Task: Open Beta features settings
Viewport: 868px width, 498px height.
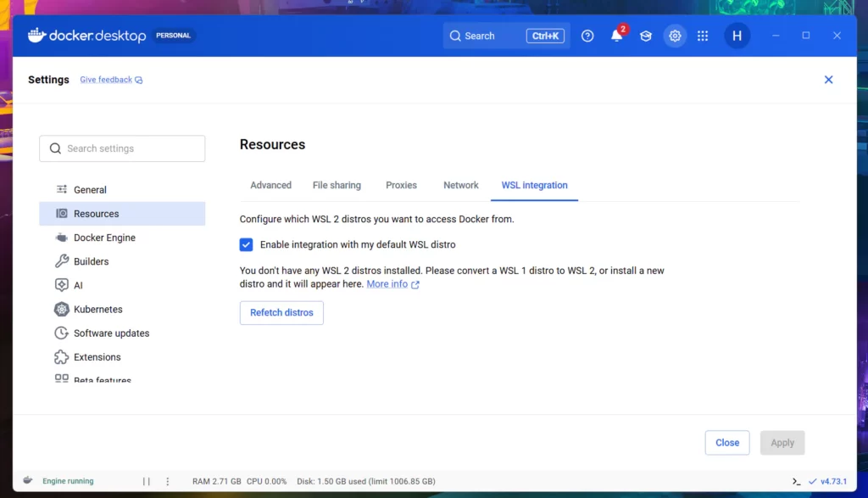Action: pos(122,379)
